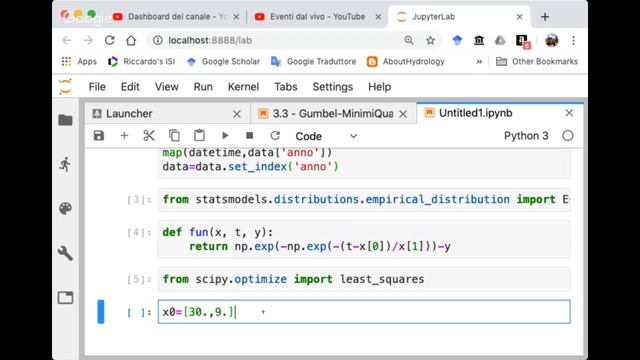Switch to Eventi dal vivo - YouTube tab
The width and height of the screenshot is (640, 360).
pyautogui.click(x=318, y=17)
